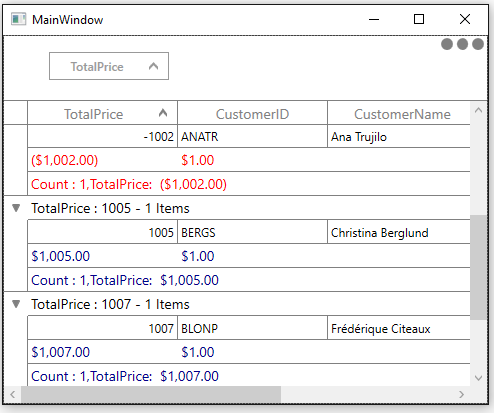Select the 1005 total price cell
Image resolution: width=494 pixels, height=413 pixels.
[x=102, y=232]
